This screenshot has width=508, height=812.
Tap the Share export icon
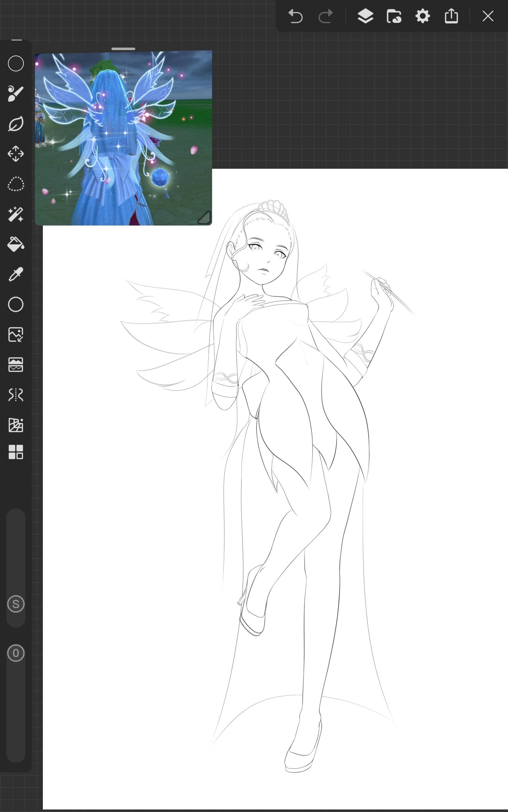click(x=451, y=16)
